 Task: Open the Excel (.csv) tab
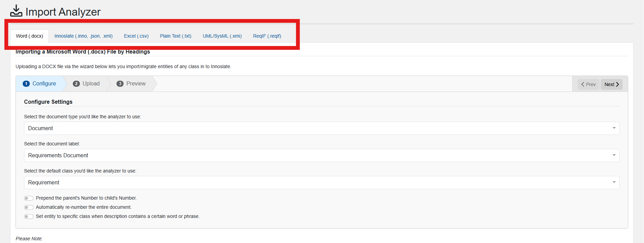coord(136,36)
